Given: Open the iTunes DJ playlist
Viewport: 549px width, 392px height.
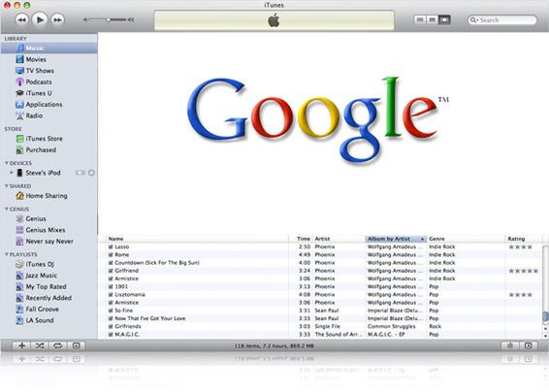Looking at the screenshot, I should (x=49, y=264).
